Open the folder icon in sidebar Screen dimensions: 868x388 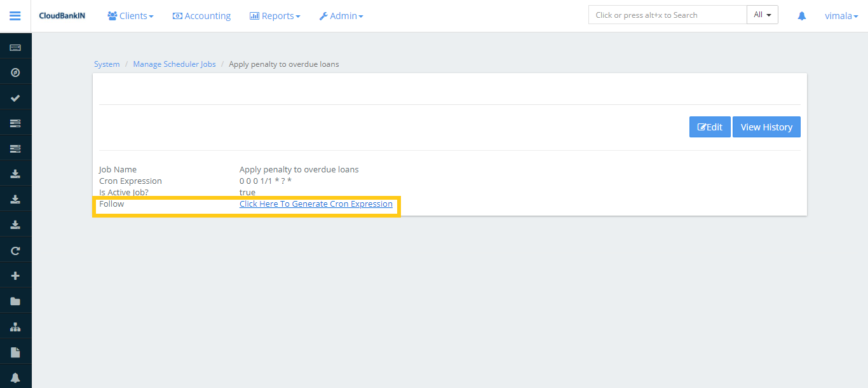coord(15,301)
